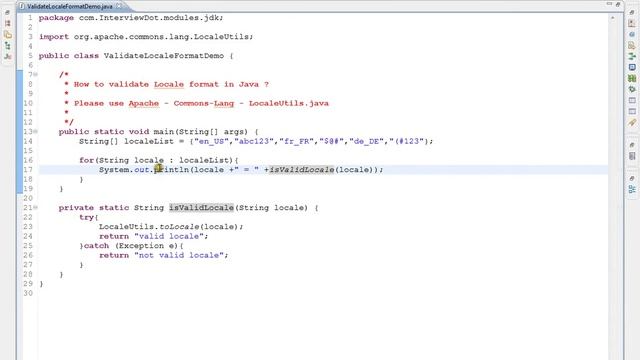Click System.out on line 17
The height and width of the screenshot is (360, 640).
click(x=124, y=170)
